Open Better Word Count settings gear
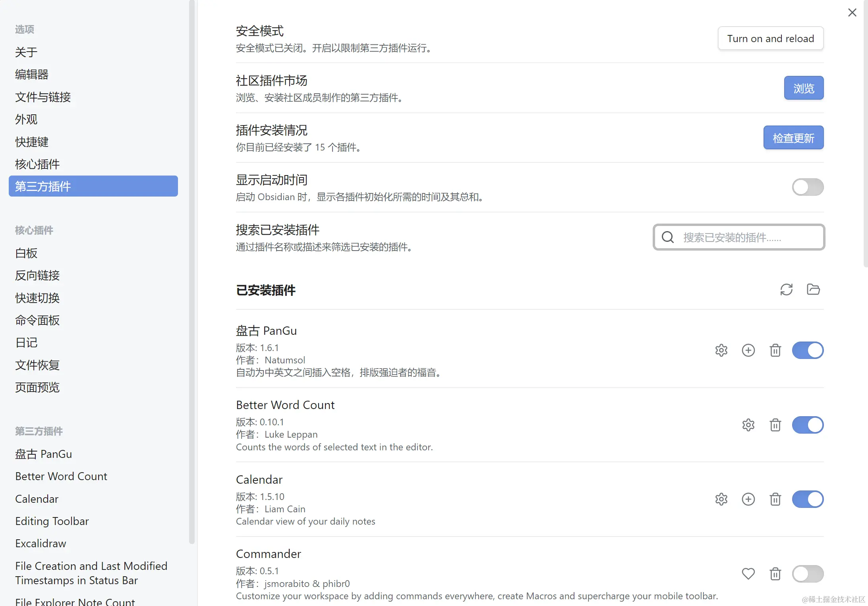 point(748,425)
